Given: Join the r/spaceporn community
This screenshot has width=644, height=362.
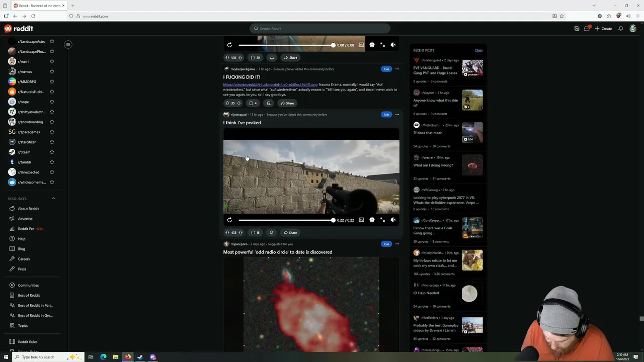Looking at the screenshot, I should point(386,244).
